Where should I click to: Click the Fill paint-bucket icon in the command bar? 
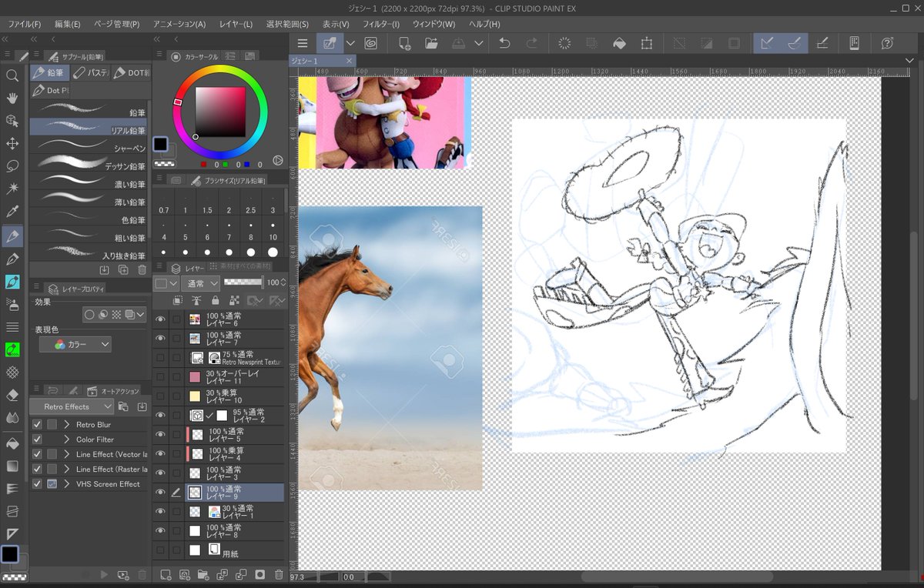point(619,43)
